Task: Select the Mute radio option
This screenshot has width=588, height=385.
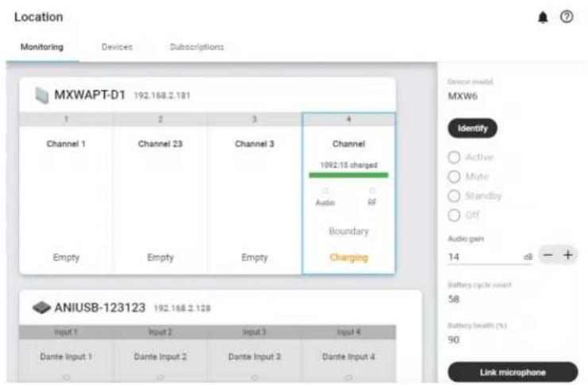Action: [x=454, y=176]
